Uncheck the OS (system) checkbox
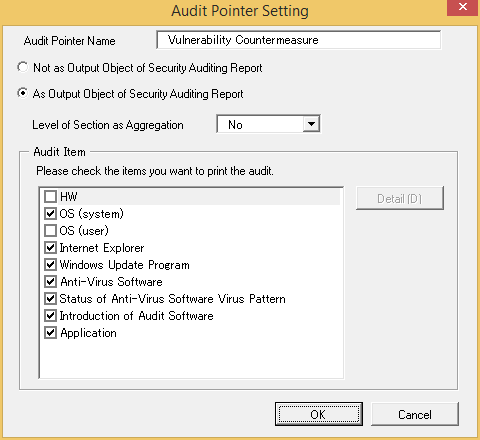This screenshot has height=440, width=480. point(50,214)
